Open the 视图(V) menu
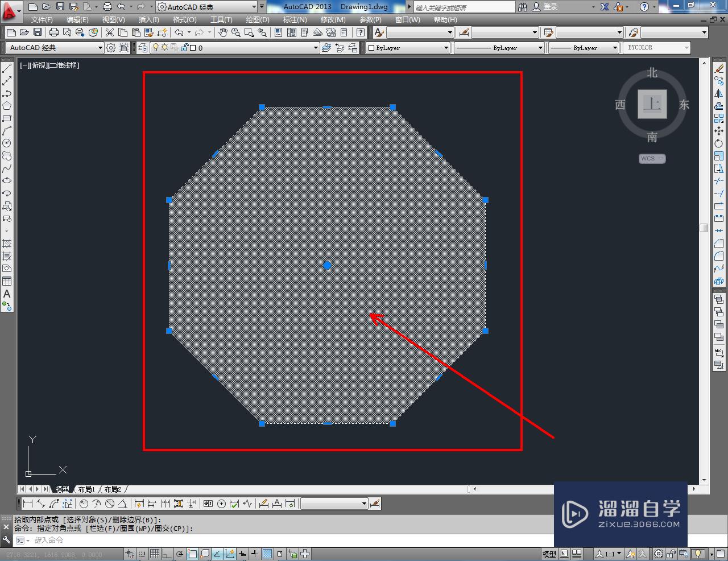The image size is (728, 561). point(113,19)
